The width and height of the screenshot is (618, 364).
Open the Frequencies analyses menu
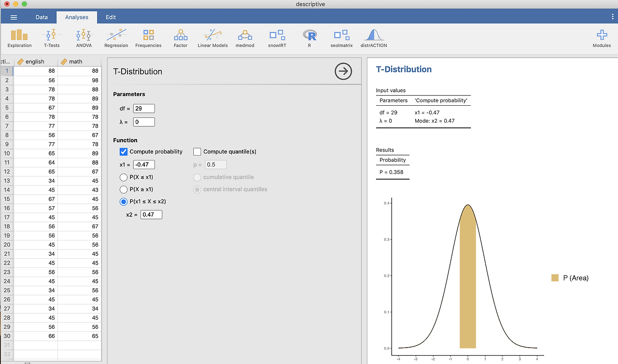[x=148, y=38]
